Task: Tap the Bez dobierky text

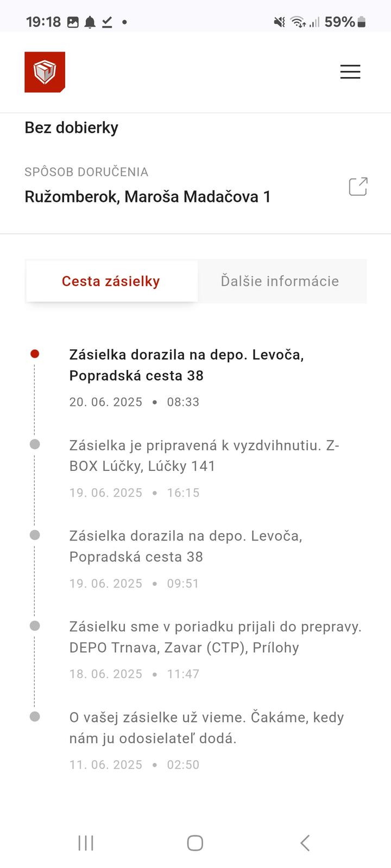Action: (71, 127)
